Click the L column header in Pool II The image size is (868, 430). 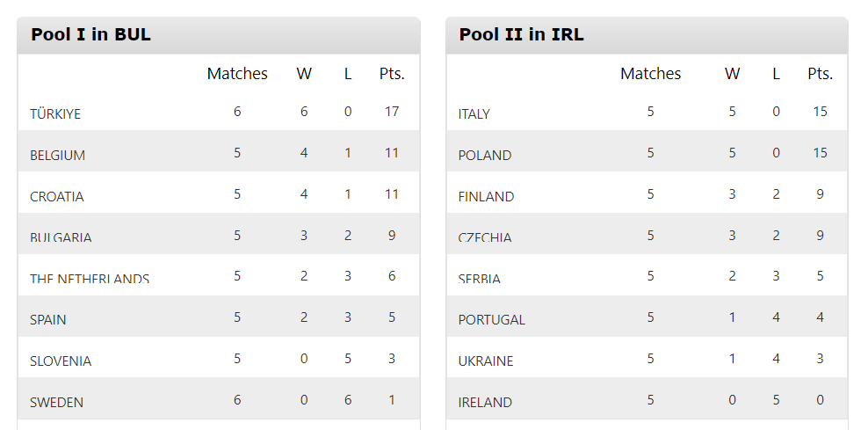776,74
